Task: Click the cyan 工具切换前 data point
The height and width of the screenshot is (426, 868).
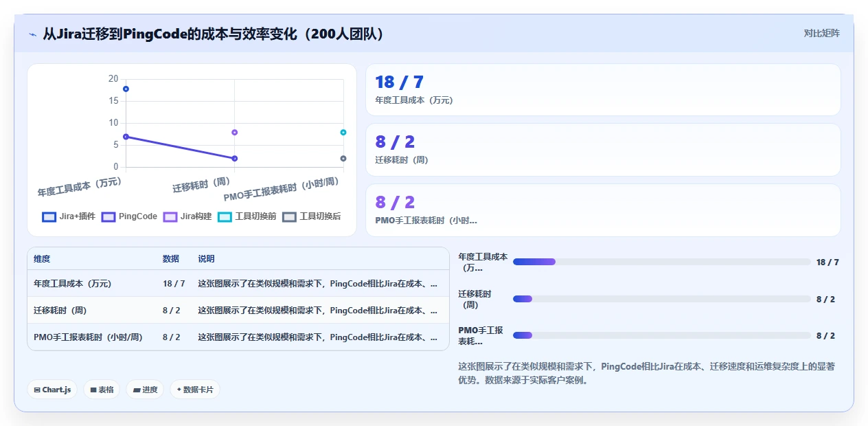Action: [343, 132]
